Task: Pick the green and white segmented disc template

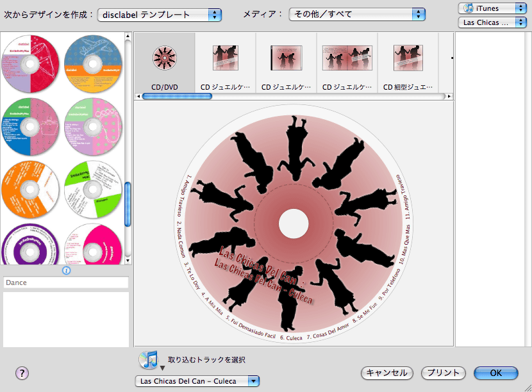Action: (93, 189)
